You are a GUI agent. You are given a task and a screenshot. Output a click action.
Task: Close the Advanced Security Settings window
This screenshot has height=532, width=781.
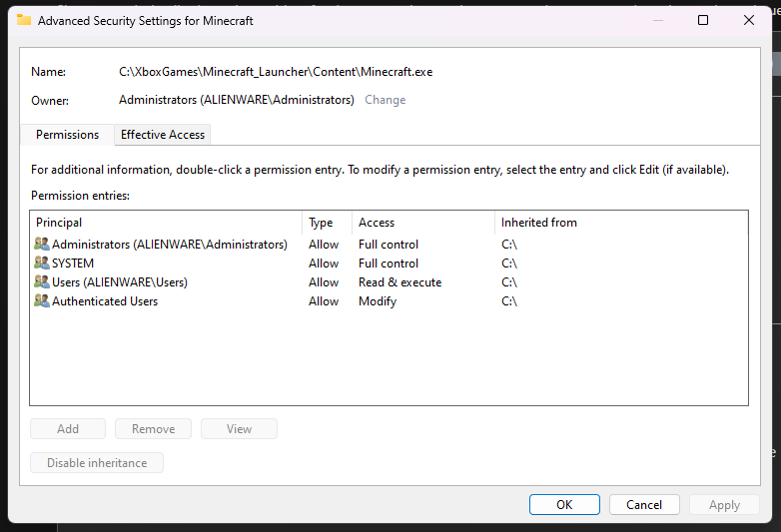click(749, 20)
